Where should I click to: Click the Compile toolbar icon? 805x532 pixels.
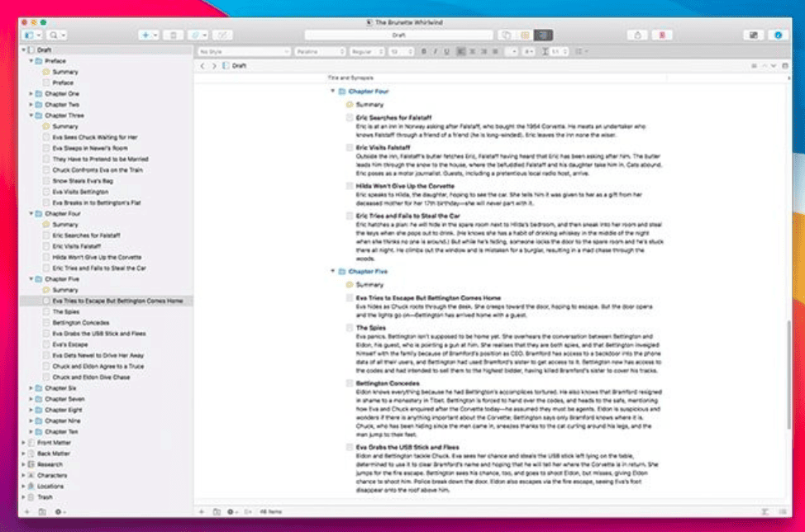(637, 35)
